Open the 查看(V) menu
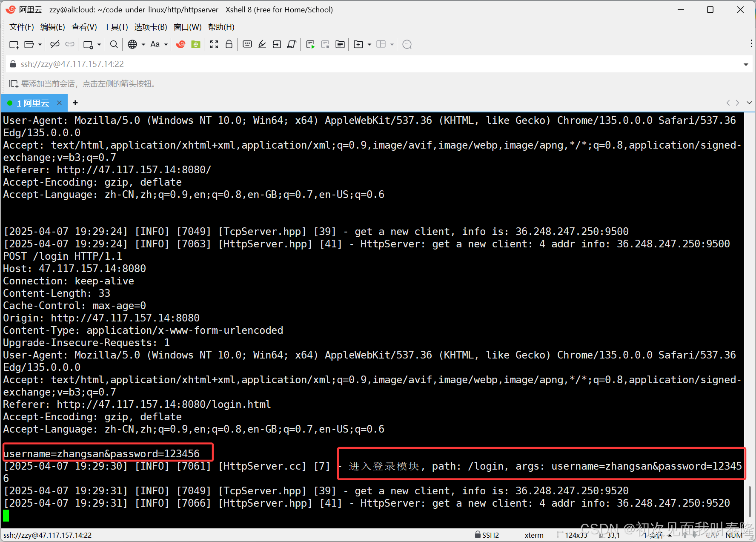 point(84,27)
